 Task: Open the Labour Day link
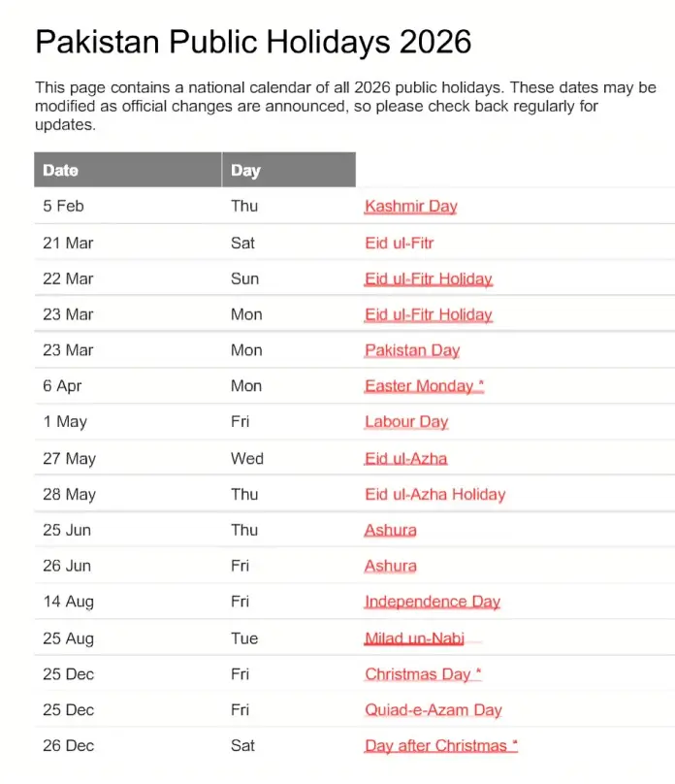click(x=406, y=422)
